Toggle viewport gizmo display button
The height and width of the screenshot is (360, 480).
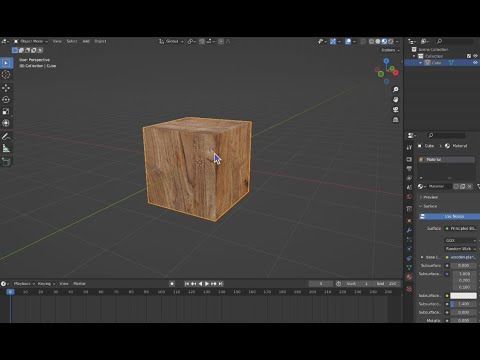point(333,41)
